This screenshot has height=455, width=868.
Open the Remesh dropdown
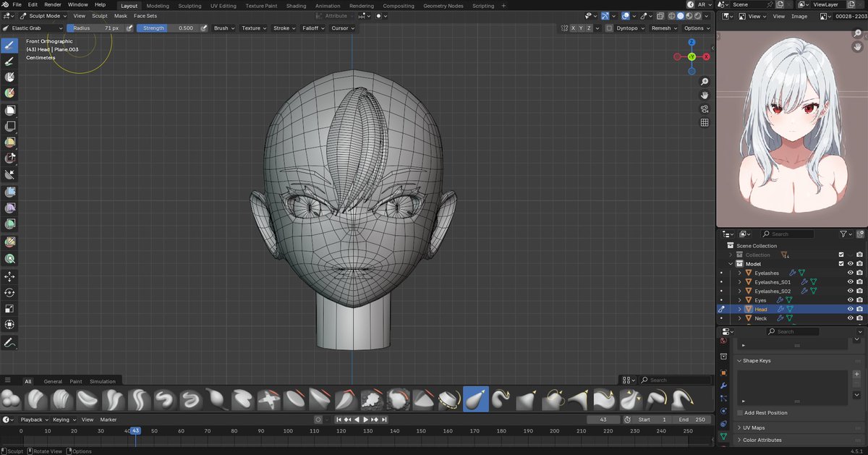click(x=663, y=28)
